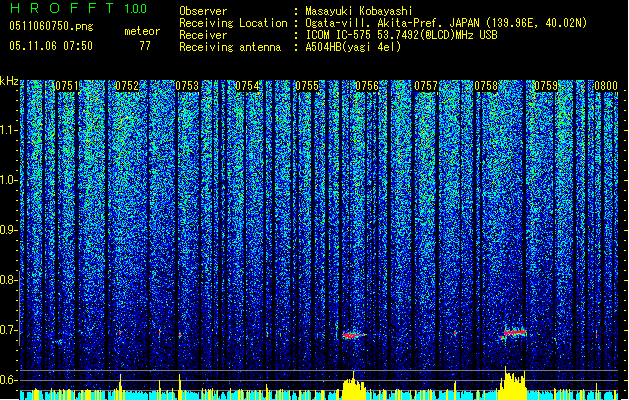This screenshot has height=400, width=629.
Task: Click the 0751 time marker
Action: [67, 86]
